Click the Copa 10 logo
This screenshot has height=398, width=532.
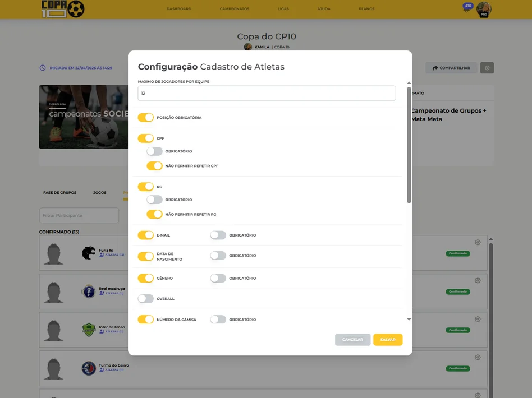(x=63, y=9)
